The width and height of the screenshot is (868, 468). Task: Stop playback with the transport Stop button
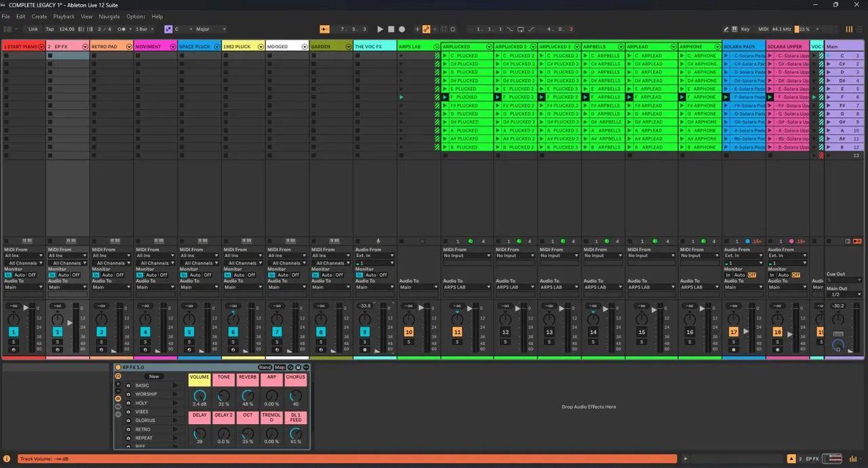point(391,29)
